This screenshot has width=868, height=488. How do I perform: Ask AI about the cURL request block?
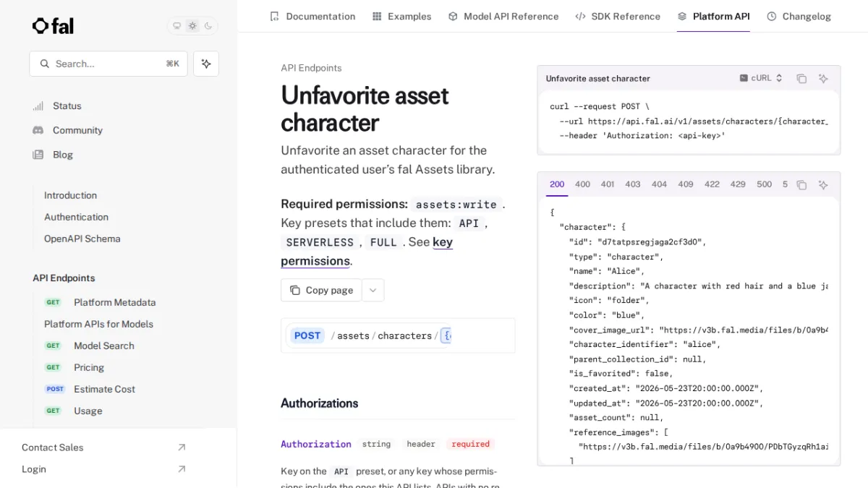(x=823, y=79)
